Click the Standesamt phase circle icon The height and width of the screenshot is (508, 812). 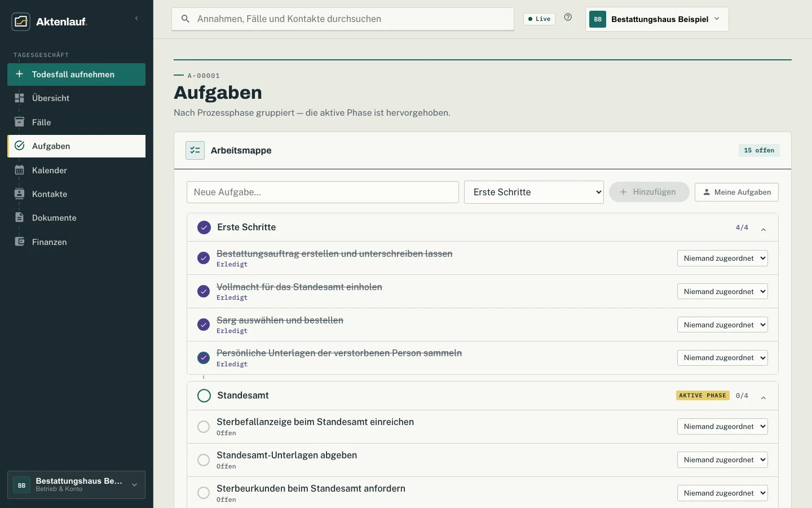pyautogui.click(x=204, y=396)
